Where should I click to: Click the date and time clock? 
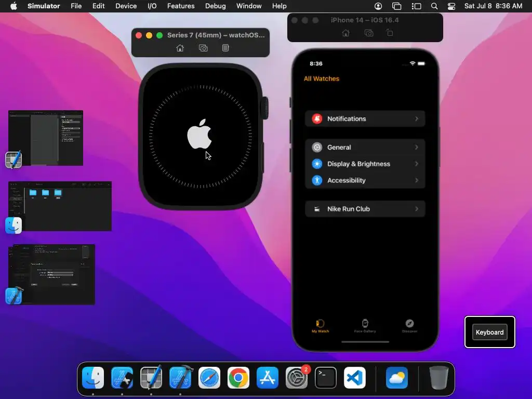(493, 6)
